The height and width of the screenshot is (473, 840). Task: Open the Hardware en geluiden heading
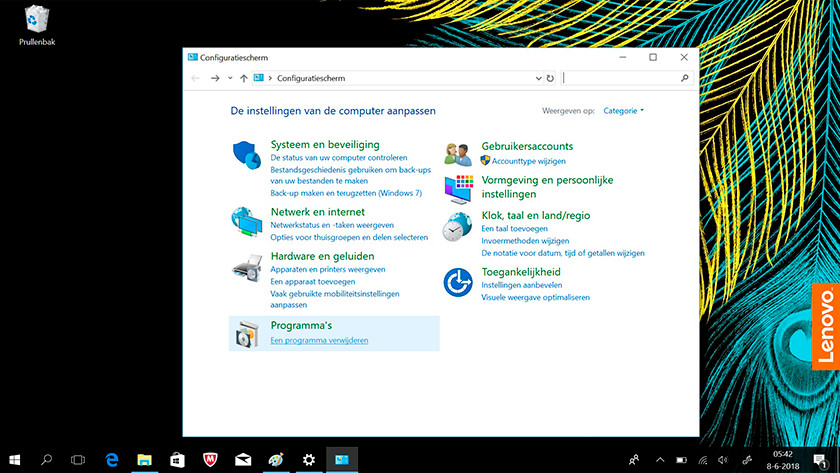coord(322,256)
